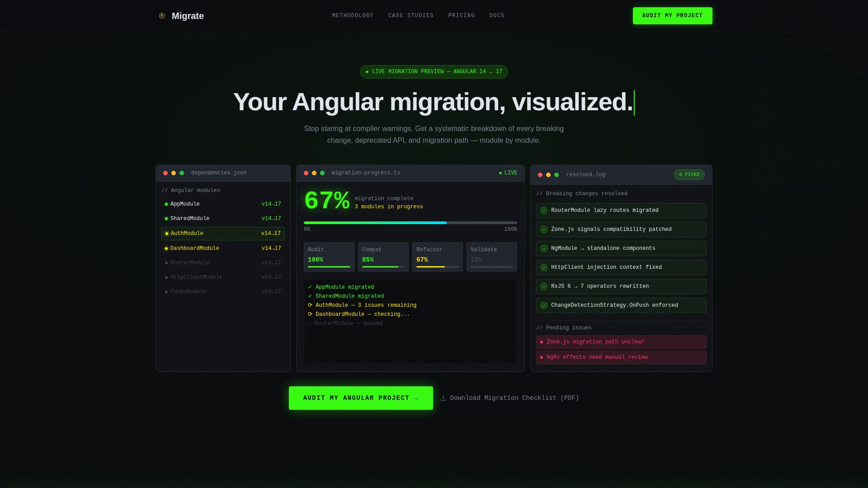The image size is (868, 488).
Task: Click the Audit My Project header button
Action: 672,16
